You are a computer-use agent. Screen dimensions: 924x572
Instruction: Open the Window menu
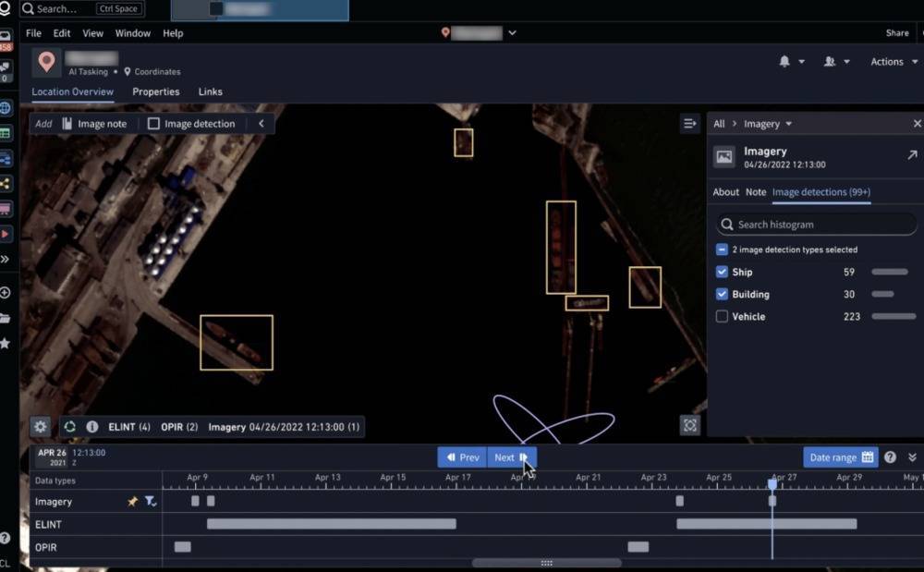[132, 33]
